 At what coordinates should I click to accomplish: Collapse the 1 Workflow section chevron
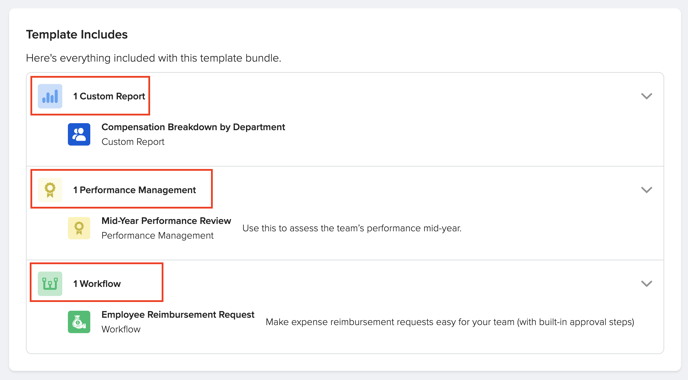click(x=646, y=283)
